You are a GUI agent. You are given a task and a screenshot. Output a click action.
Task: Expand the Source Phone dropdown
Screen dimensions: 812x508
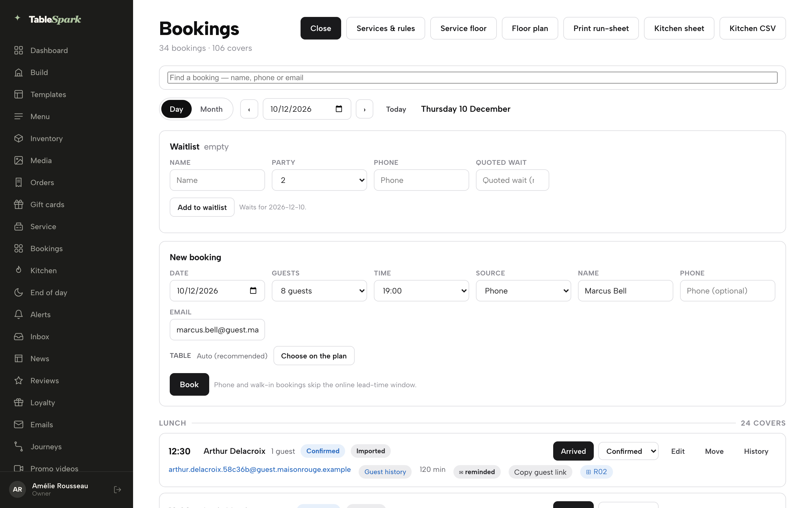coord(523,291)
